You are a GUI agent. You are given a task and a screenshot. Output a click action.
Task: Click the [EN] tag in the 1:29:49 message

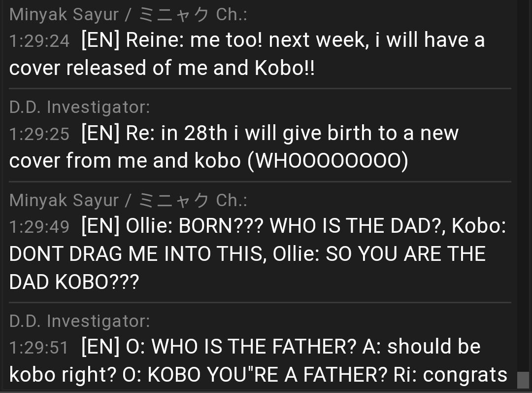tap(100, 226)
